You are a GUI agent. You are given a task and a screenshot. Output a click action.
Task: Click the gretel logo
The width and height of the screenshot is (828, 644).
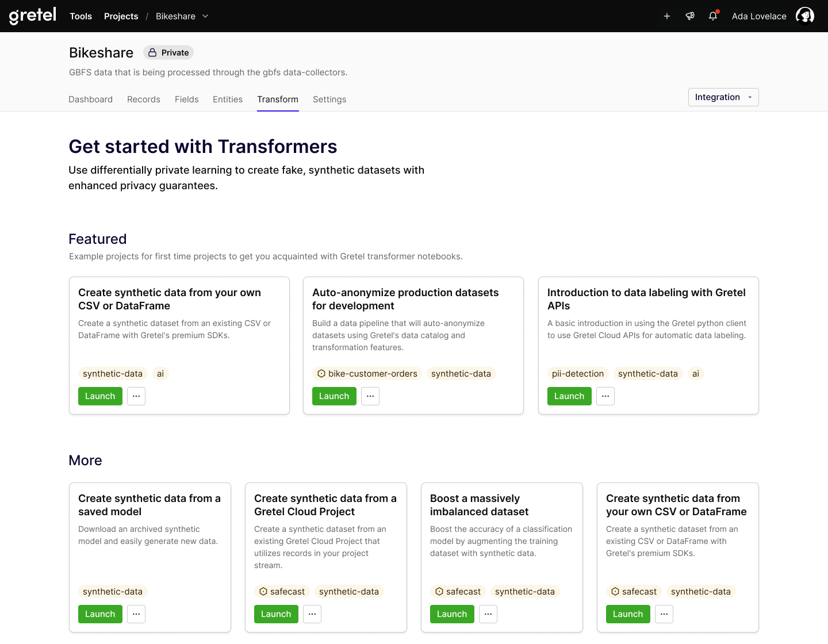point(33,16)
